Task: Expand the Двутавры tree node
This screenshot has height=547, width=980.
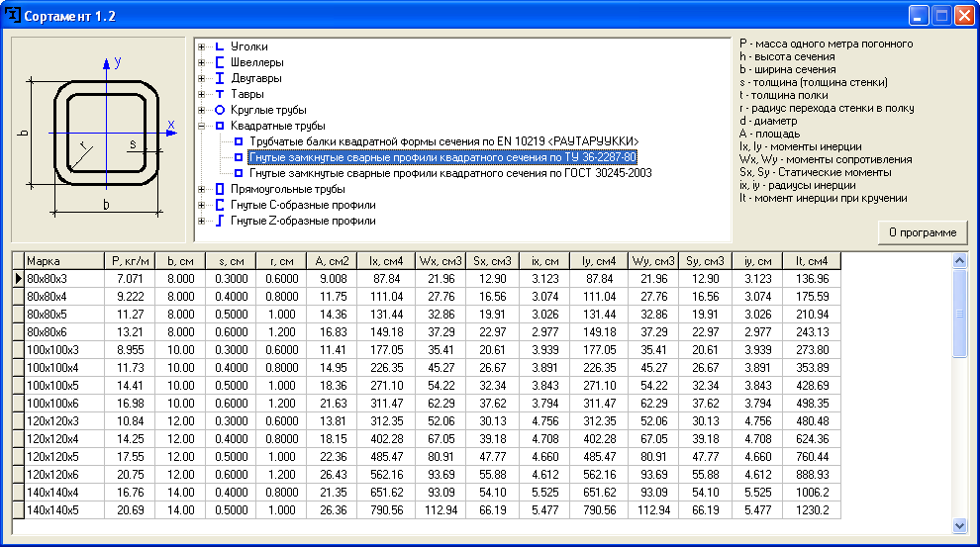Action: coord(201,79)
